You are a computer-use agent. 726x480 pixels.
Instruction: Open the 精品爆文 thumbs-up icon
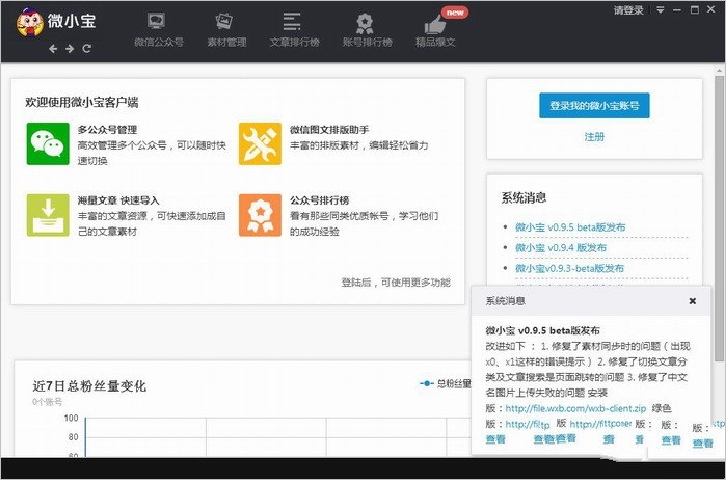coord(435,23)
